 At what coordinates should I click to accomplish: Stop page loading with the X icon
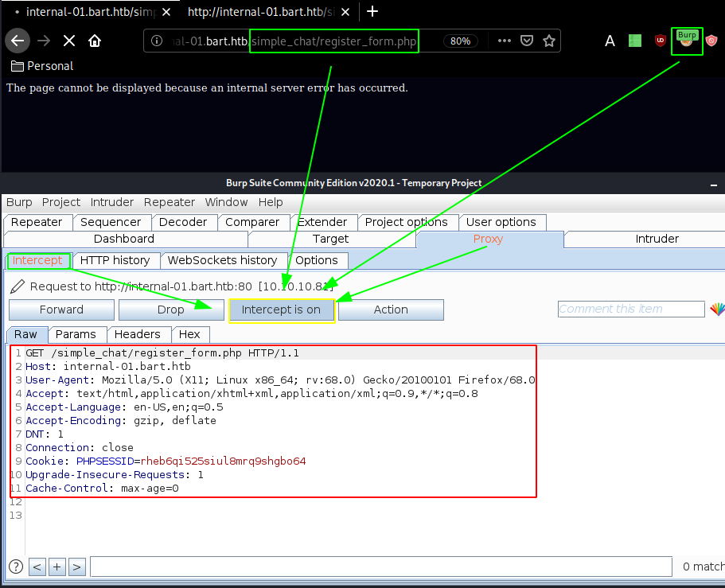tap(69, 41)
